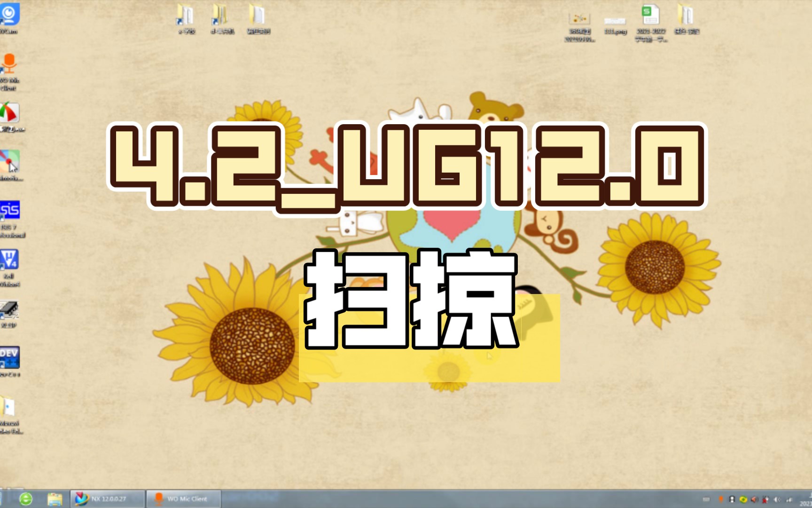Open the green security icon in the system tray
Image resolution: width=812 pixels, height=508 pixels.
coord(743,500)
